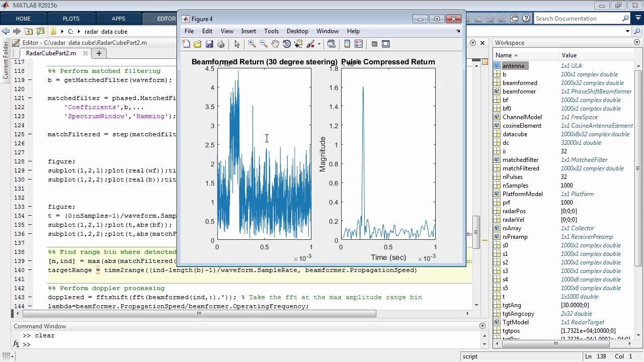Click Print Figure icon in Figure 4 toolbar
The width and height of the screenshot is (644, 362).
(x=221, y=44)
